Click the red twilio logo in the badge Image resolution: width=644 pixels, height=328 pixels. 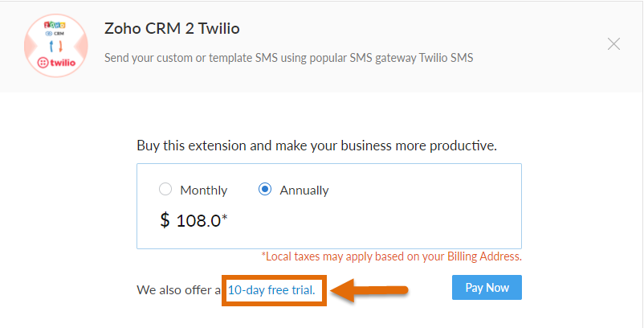pos(56,63)
